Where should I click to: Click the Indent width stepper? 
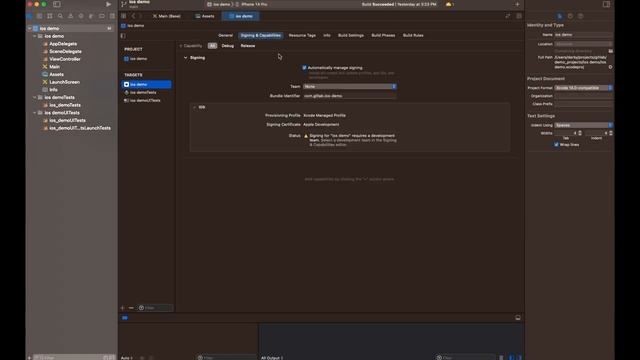coord(611,133)
